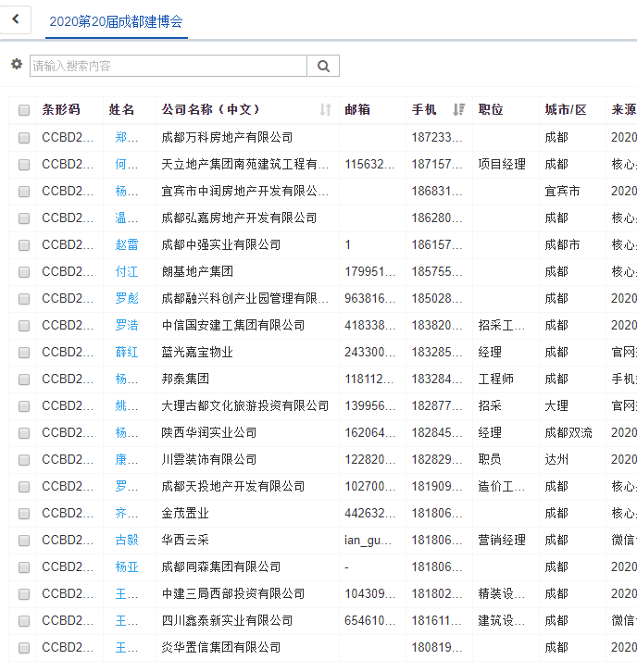Check the 邦泰集团 row checkbox

pos(24,380)
